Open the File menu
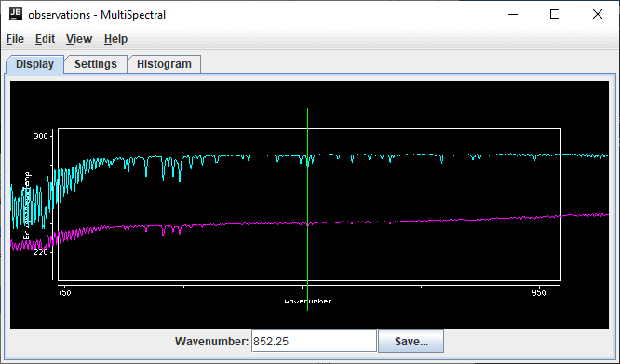 (x=15, y=39)
